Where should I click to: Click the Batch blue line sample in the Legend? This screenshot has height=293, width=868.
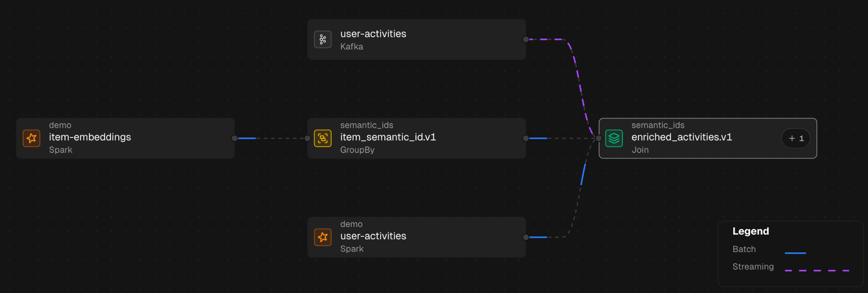pos(795,253)
